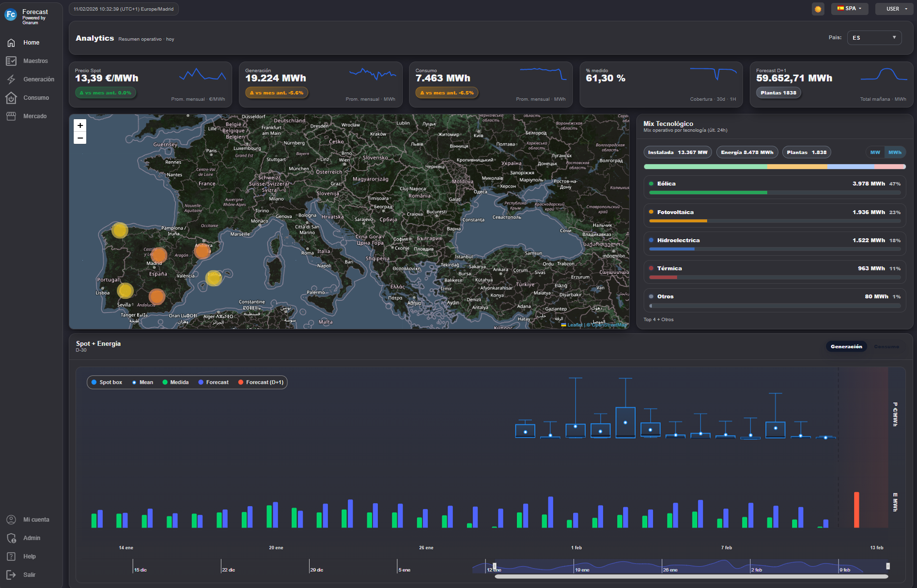Click the Generación lightning bolt icon
Viewport: 917px width, 588px height.
[11, 79]
